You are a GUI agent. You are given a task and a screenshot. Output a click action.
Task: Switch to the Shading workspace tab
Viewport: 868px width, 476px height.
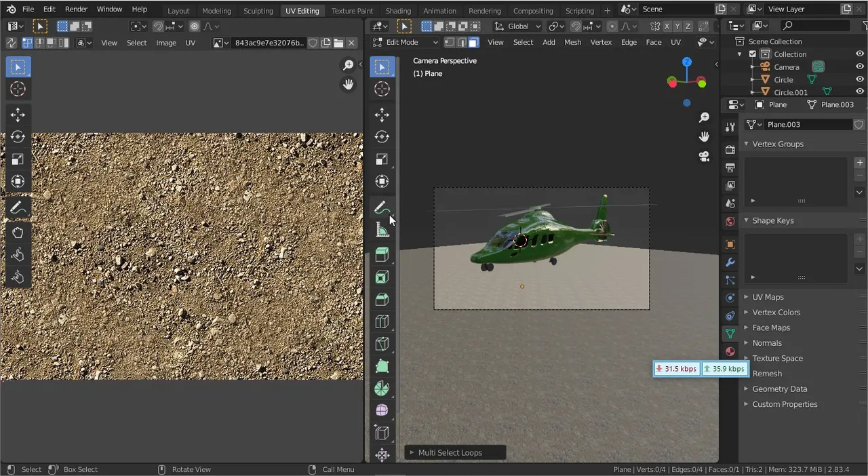[x=398, y=11]
